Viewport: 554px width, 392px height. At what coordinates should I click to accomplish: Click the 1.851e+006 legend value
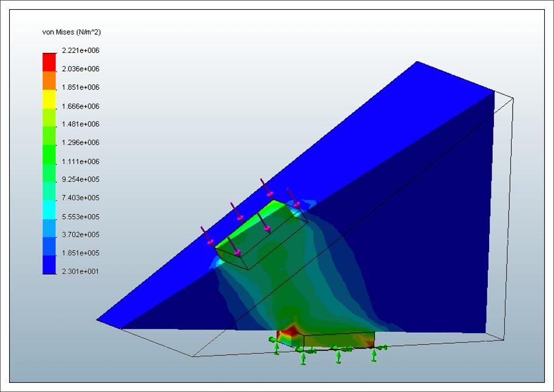(81, 87)
